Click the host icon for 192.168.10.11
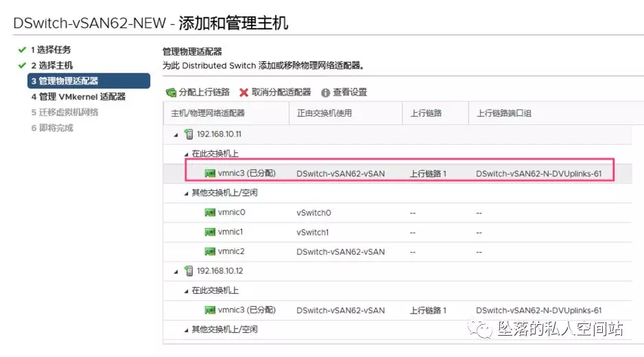Screen dimensions: 644x357 coord(189,134)
